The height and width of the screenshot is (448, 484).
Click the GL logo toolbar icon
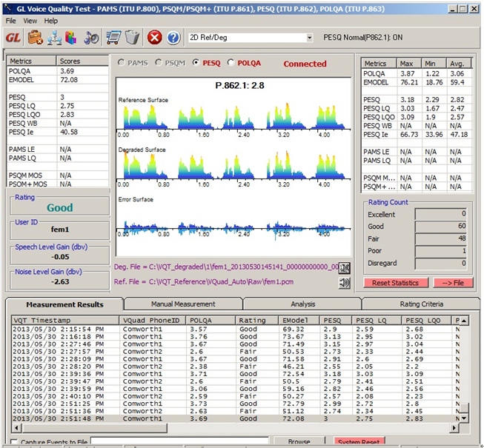click(x=13, y=38)
